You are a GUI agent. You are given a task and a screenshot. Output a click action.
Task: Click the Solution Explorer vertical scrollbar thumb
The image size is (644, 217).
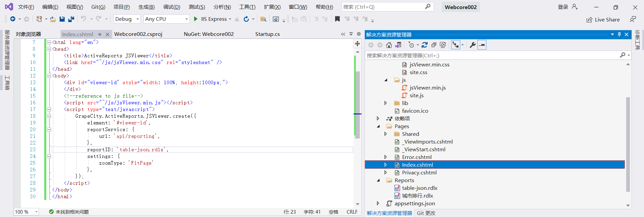(628, 145)
